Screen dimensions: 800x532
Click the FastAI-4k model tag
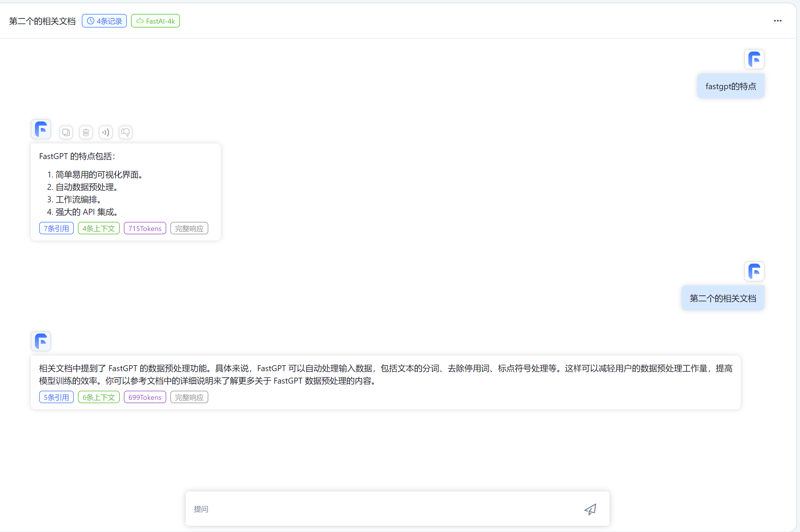(155, 21)
